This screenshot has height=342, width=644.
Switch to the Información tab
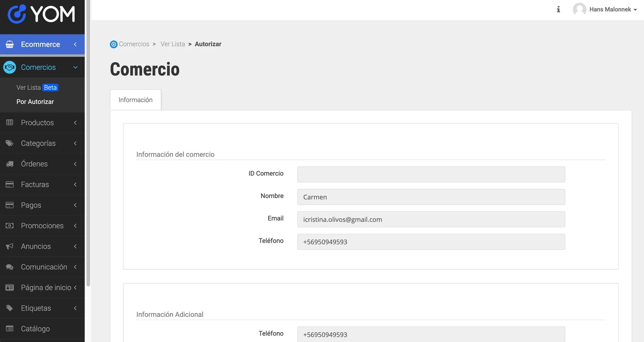[136, 100]
